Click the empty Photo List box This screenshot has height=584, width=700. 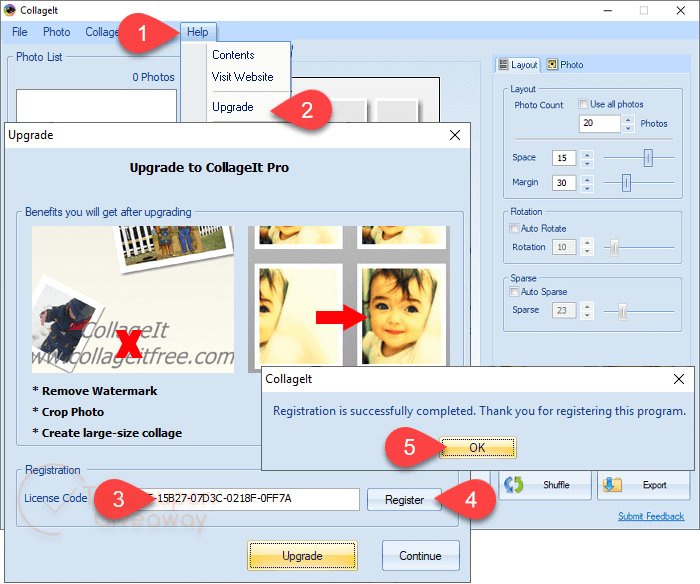[x=96, y=106]
